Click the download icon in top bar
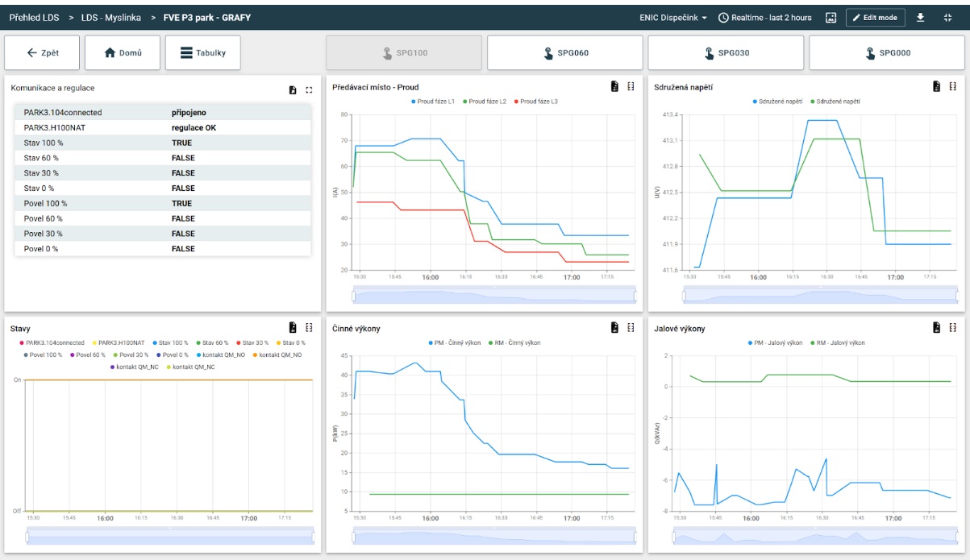 pos(920,18)
